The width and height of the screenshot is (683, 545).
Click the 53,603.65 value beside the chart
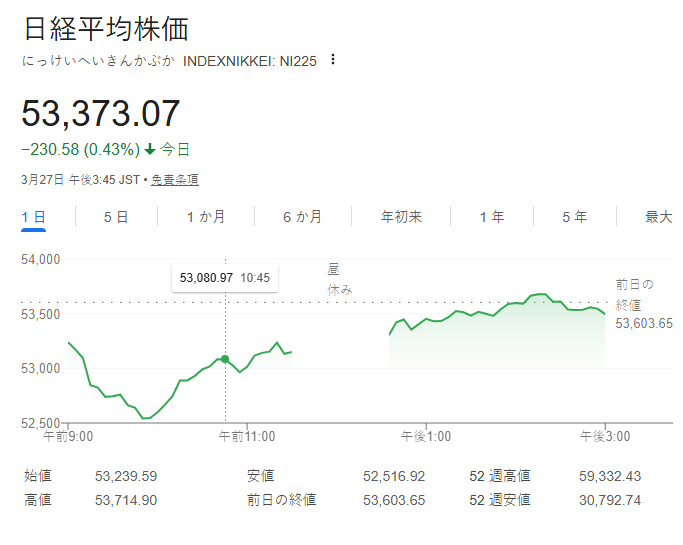click(x=644, y=323)
